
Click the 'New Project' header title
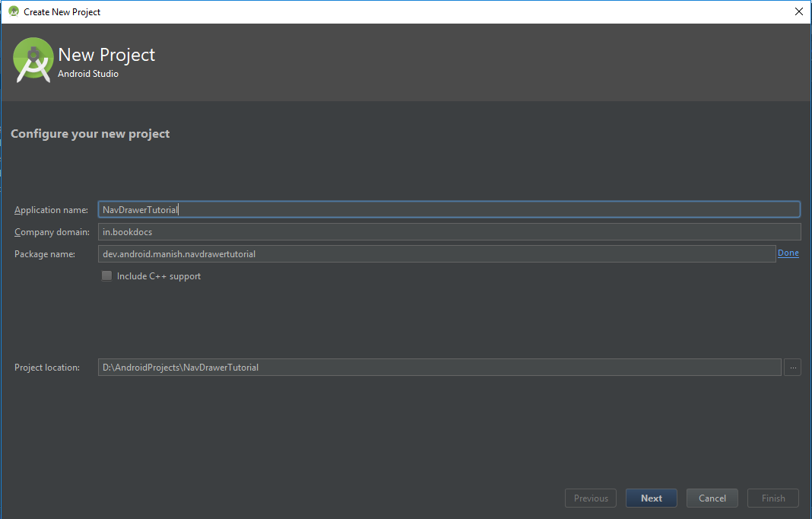[x=106, y=55]
